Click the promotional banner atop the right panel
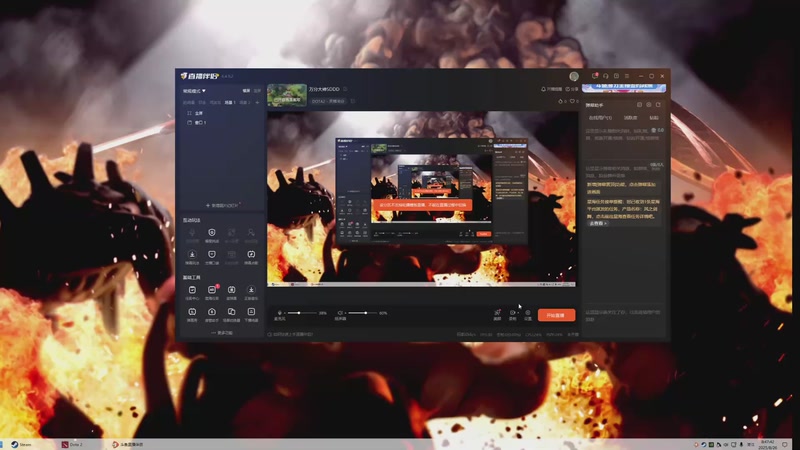800x450 pixels. click(624, 87)
